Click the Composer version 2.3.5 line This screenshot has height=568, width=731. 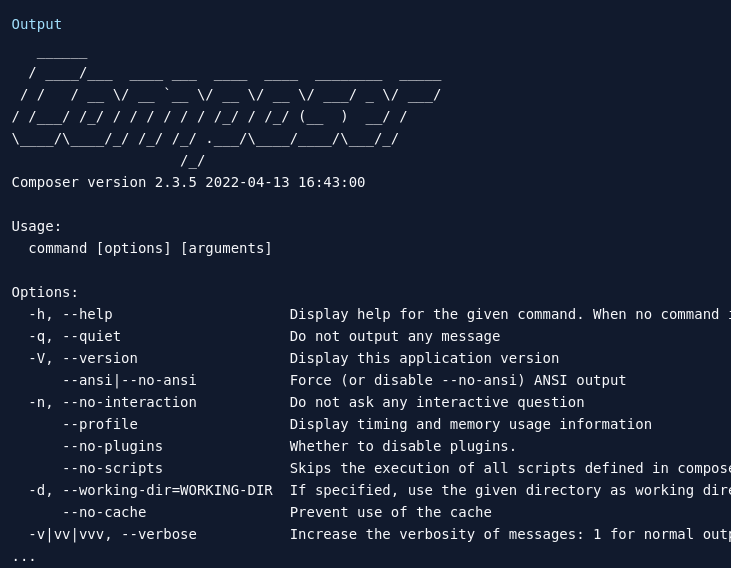(x=188, y=182)
